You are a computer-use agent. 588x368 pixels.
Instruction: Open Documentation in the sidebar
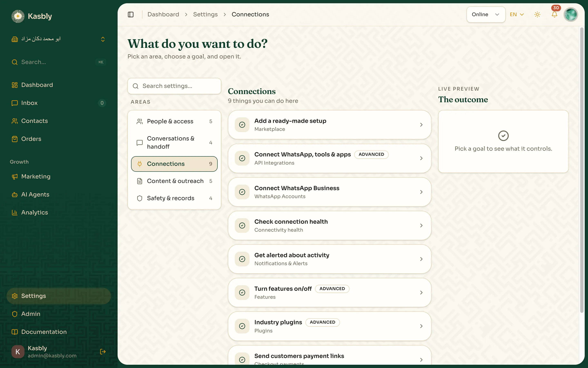(59, 332)
